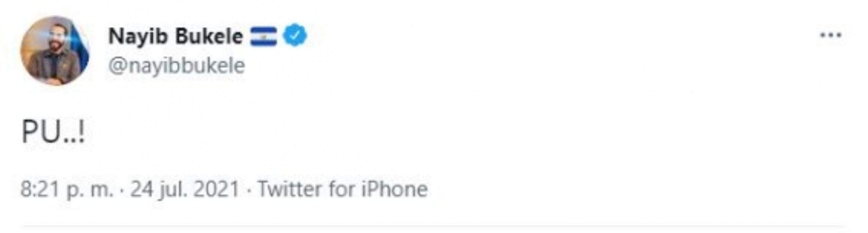Click the surname "Bukele" in the header
Image resolution: width=868 pixels, height=233 pixels.
(x=209, y=36)
